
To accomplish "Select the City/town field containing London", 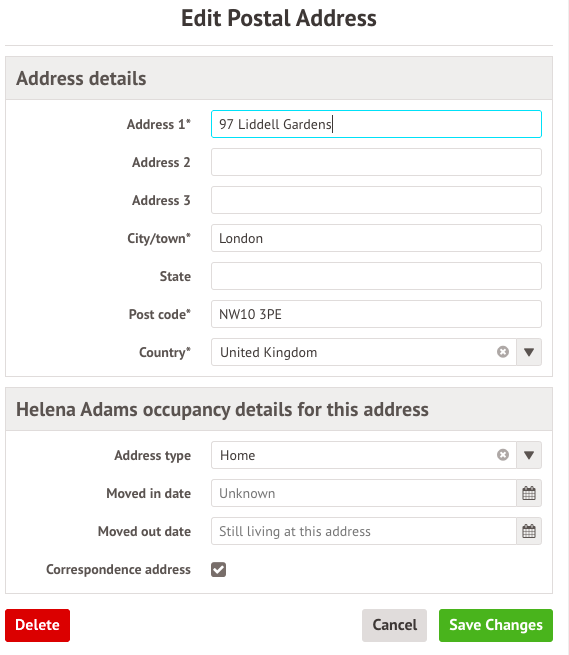I will 376,238.
